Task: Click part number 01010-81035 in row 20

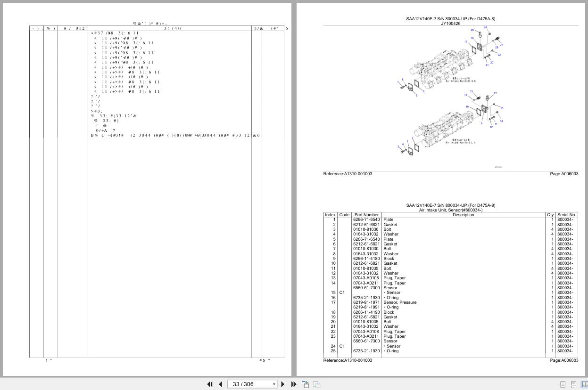Action: 366,322
